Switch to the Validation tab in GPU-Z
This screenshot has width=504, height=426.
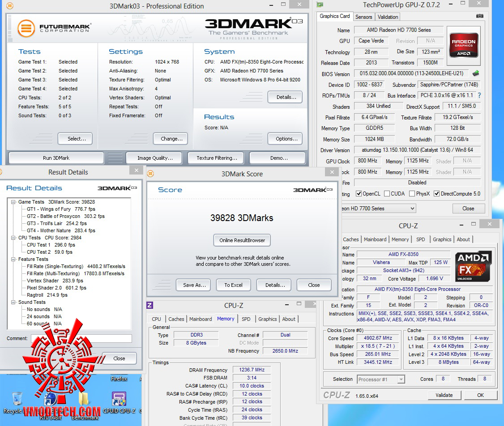coord(388,17)
